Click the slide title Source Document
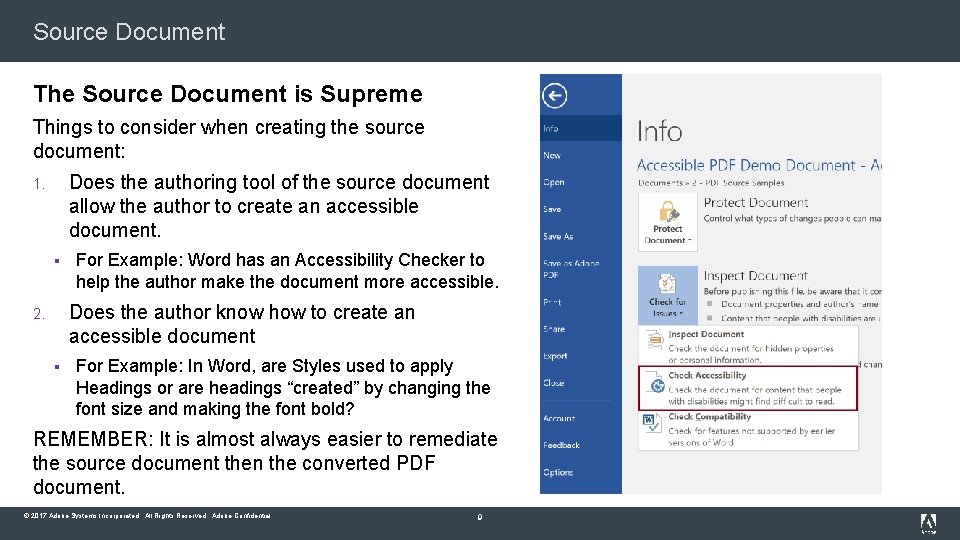Screen dimensions: 960x540 click(x=129, y=32)
